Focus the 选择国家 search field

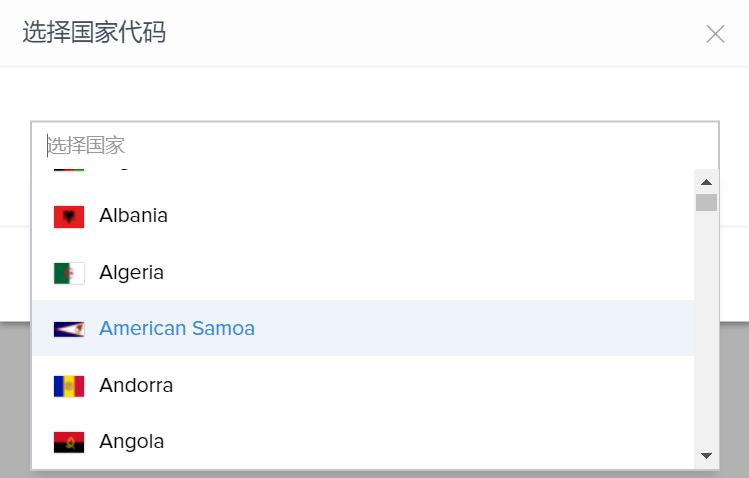[375, 146]
